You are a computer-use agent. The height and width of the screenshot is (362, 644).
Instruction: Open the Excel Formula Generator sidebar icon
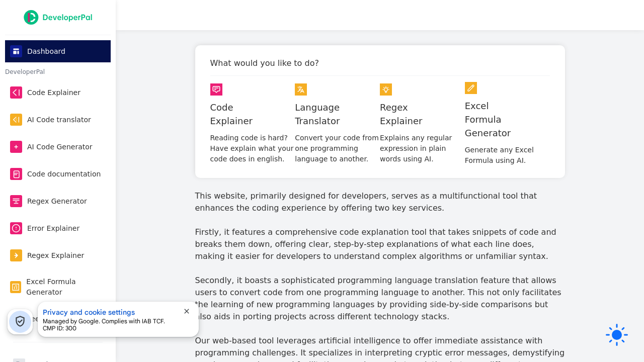click(x=16, y=287)
